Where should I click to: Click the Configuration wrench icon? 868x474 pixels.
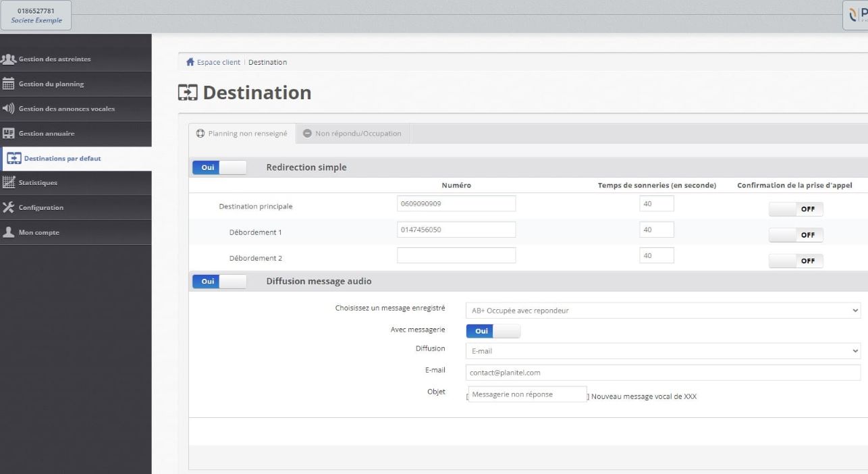8,207
